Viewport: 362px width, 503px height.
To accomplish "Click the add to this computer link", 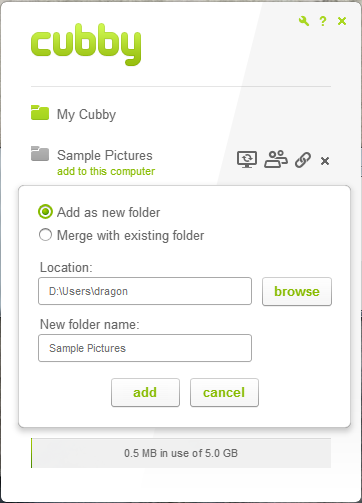I will [x=106, y=171].
